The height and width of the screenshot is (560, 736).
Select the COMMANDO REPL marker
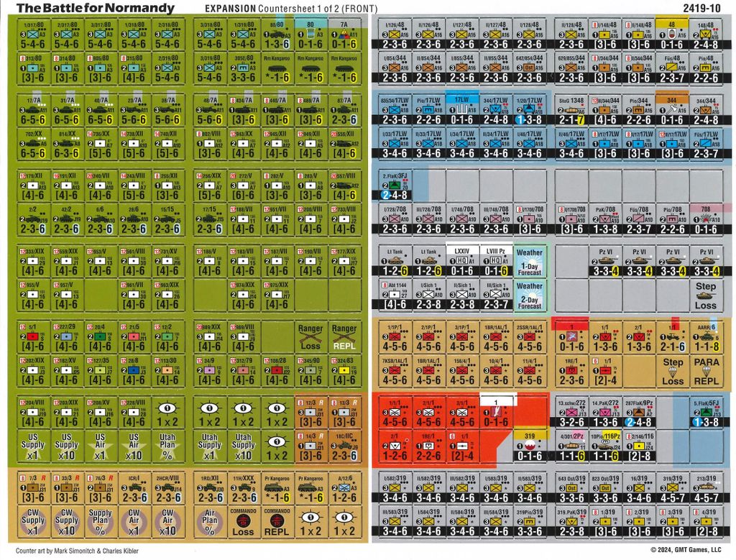(277, 522)
